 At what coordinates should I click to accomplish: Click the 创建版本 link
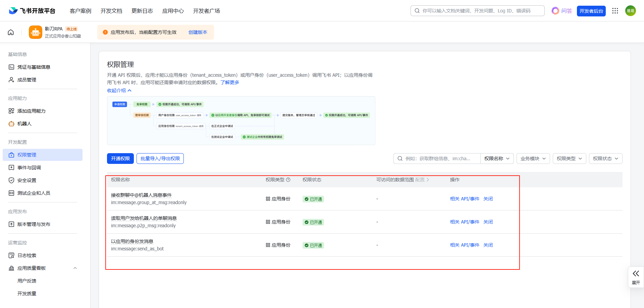point(198,32)
